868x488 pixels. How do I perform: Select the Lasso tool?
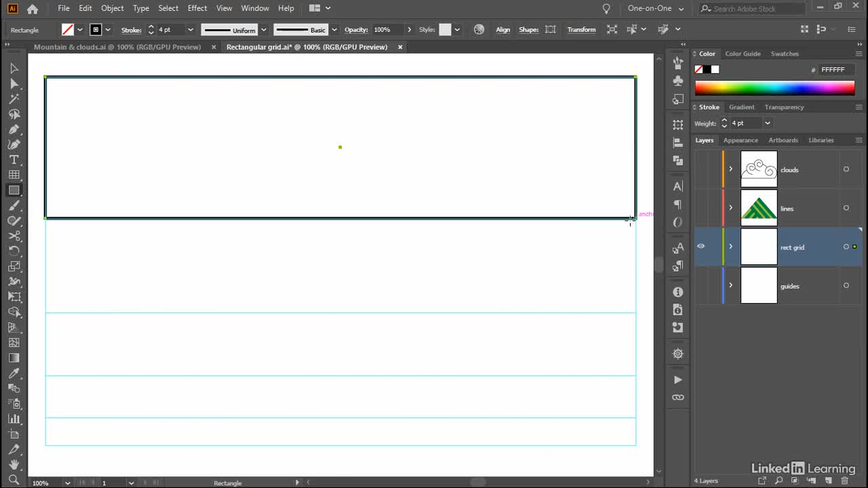pyautogui.click(x=14, y=114)
